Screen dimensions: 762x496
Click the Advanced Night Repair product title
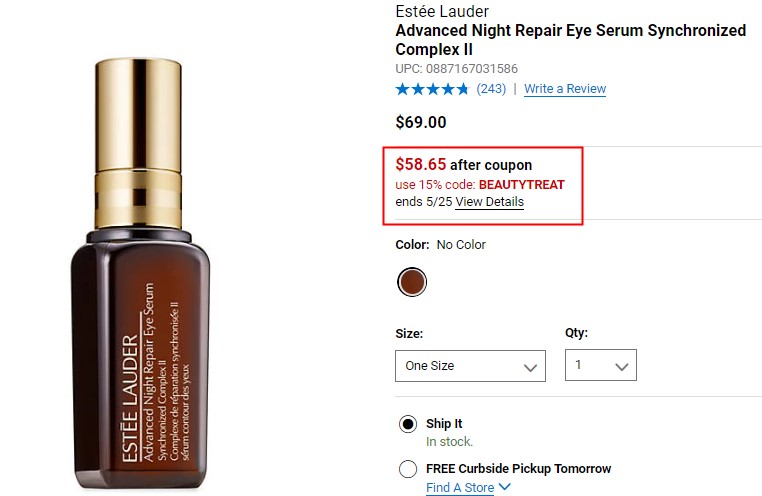pos(571,40)
